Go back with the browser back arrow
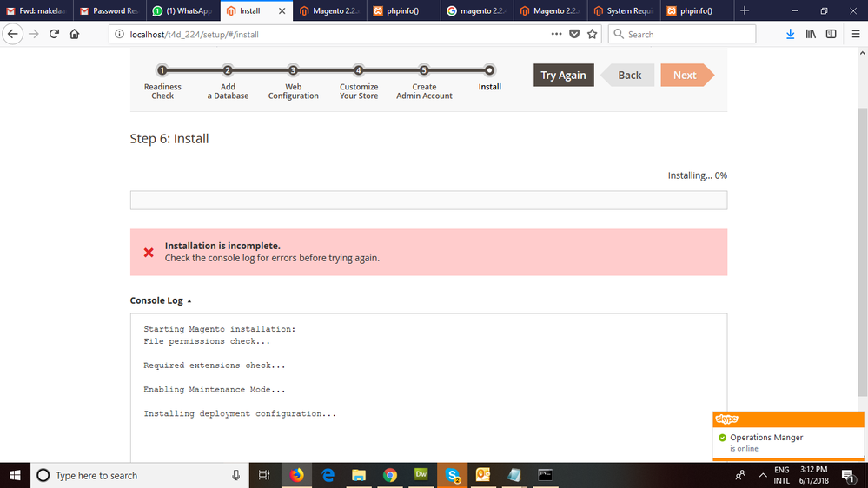The width and height of the screenshot is (868, 488). click(13, 34)
